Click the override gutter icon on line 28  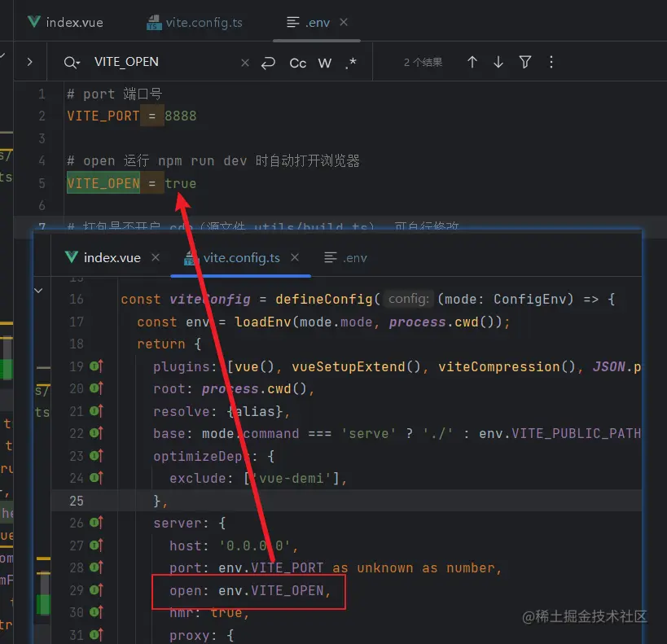click(97, 567)
